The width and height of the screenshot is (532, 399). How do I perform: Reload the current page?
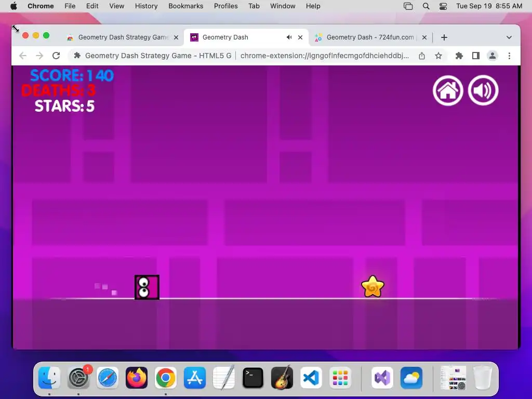[56, 56]
